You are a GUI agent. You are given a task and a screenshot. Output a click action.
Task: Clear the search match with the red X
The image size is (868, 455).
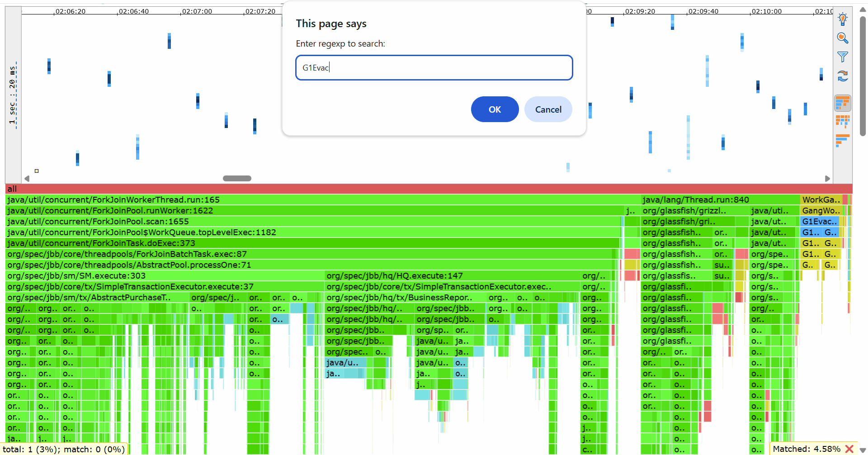tap(849, 449)
